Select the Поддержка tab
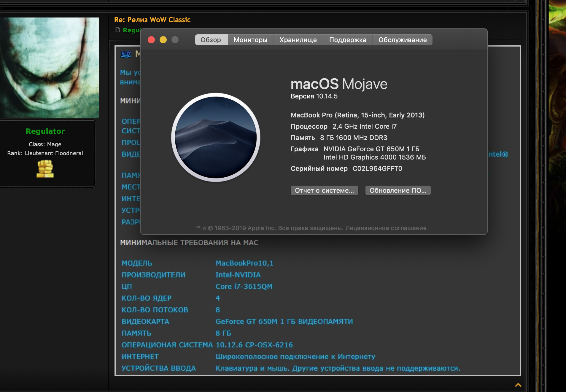 [x=347, y=40]
